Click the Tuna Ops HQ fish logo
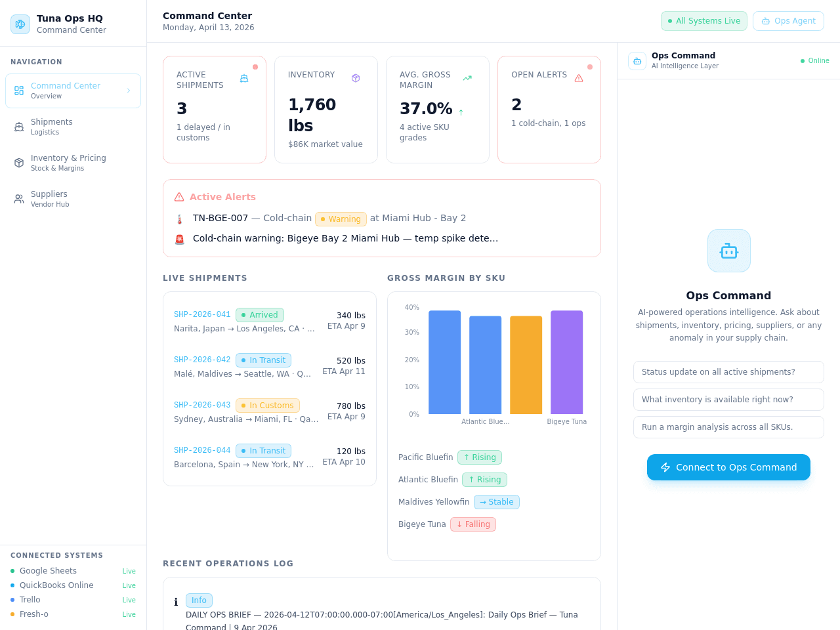 point(20,24)
